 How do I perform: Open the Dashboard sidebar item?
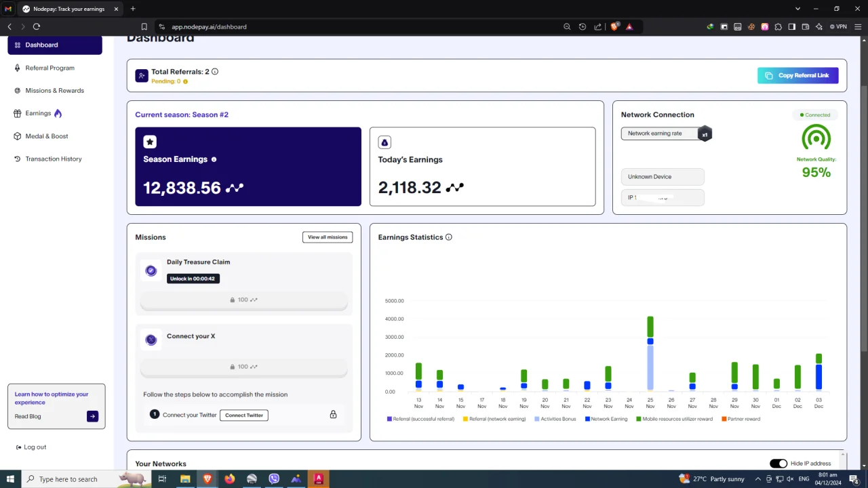click(x=55, y=45)
